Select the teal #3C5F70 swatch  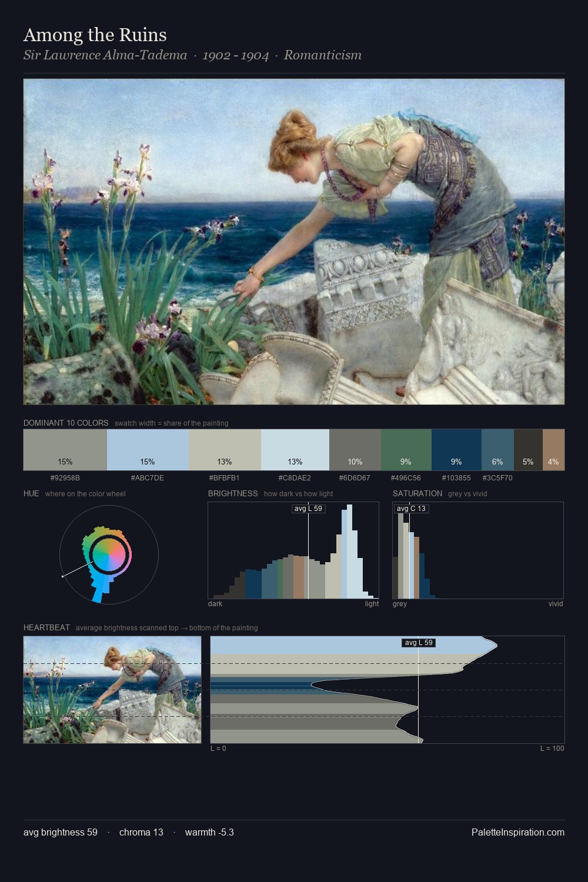coord(497,450)
